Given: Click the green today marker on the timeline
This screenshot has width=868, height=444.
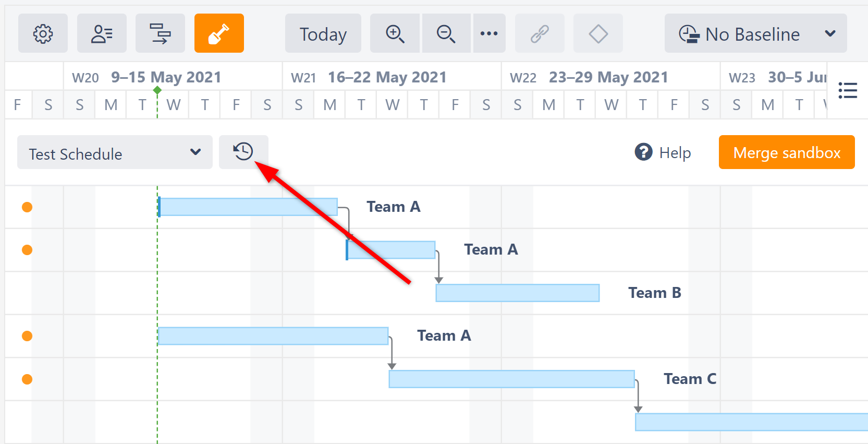Looking at the screenshot, I should click(157, 90).
